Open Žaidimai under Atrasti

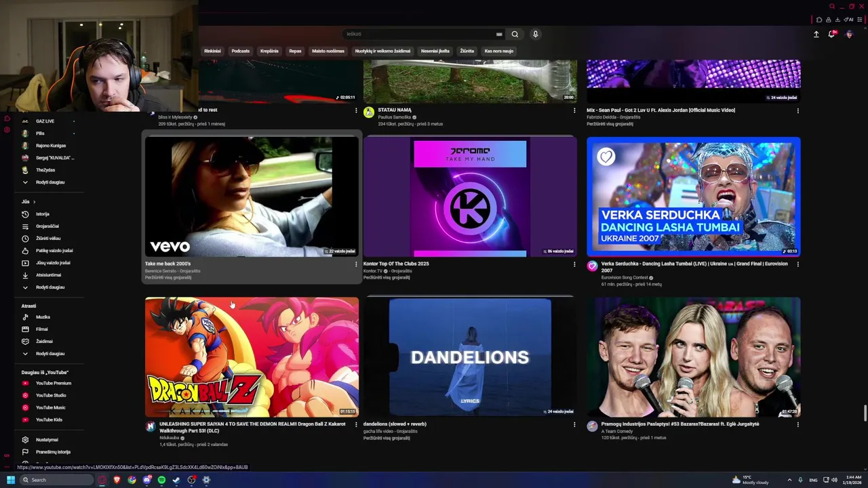pos(45,342)
